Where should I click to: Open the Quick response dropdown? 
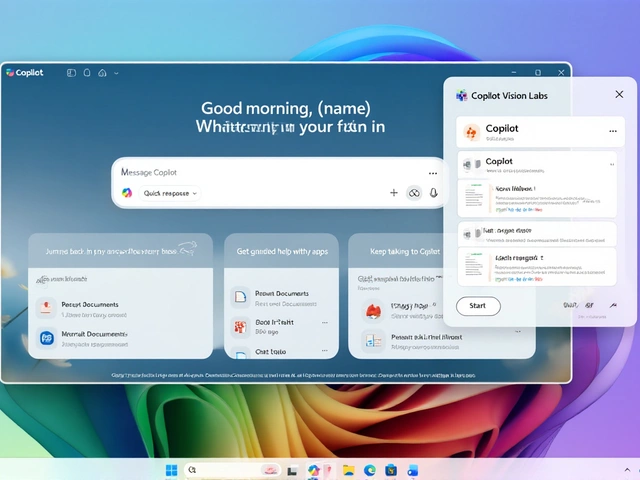(x=170, y=193)
